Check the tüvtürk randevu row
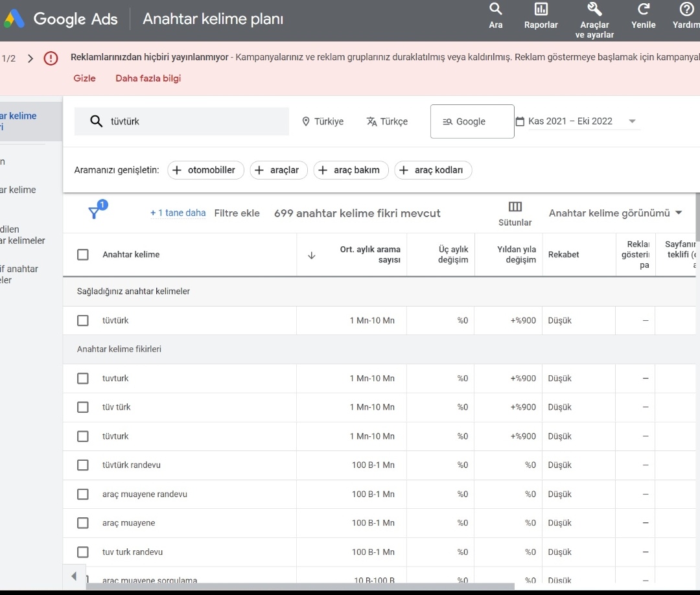Screen dimensions: 700x595 click(82, 465)
